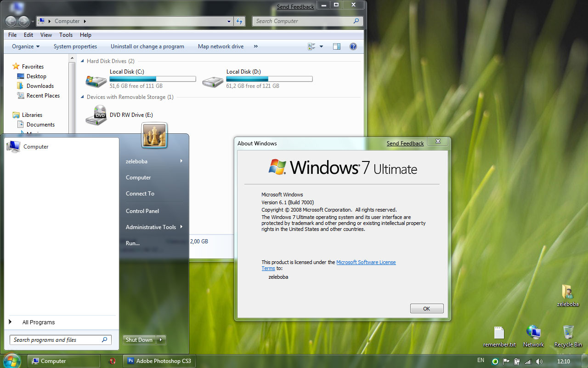
Task: Toggle the preview pane in Explorer
Action: coord(337,46)
